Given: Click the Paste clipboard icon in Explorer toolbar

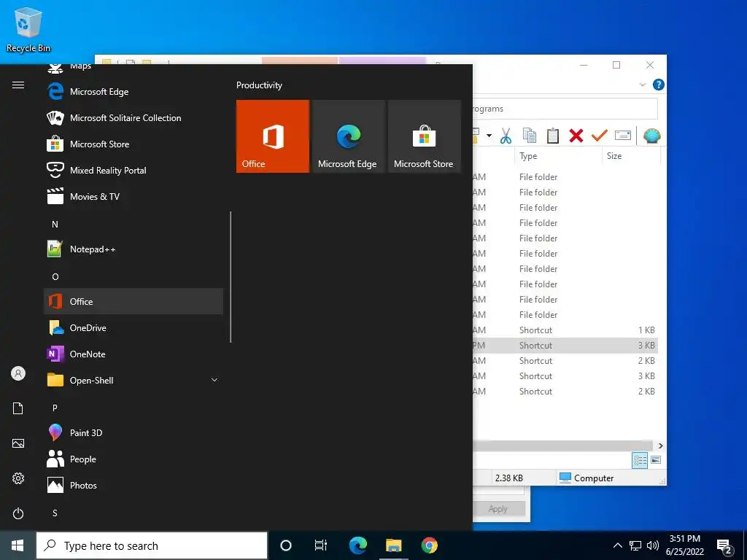Looking at the screenshot, I should pos(553,136).
